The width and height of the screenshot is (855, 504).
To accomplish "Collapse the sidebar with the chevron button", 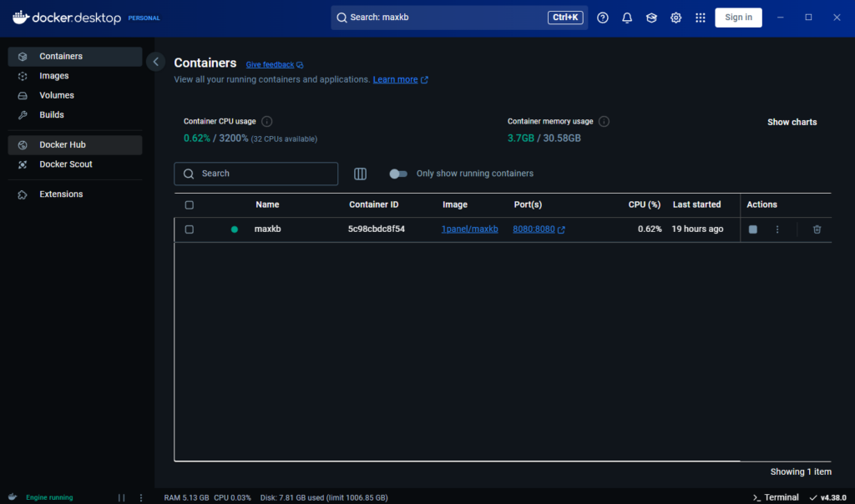I will tap(156, 62).
